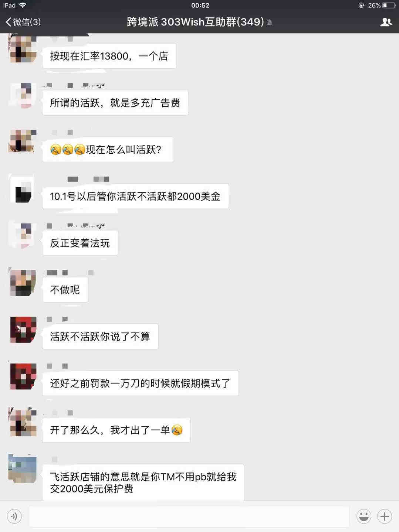Tap avatar beside 按现在汇率13800 message

[x=23, y=49]
